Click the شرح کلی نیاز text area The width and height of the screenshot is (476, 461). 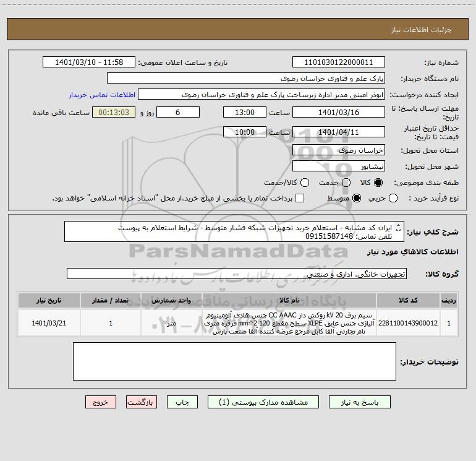(234, 231)
